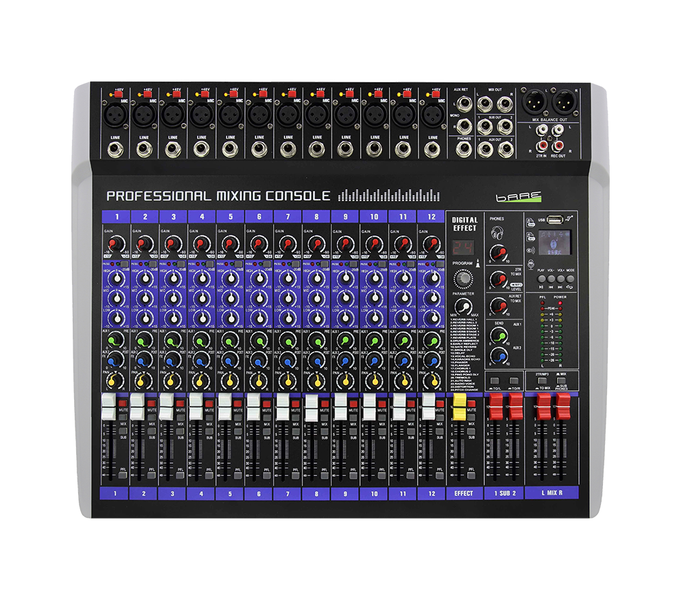Image resolution: width=677 pixels, height=616 pixels.
Task: Click the repeat loop symbol under MODE button
Action: click(x=570, y=287)
